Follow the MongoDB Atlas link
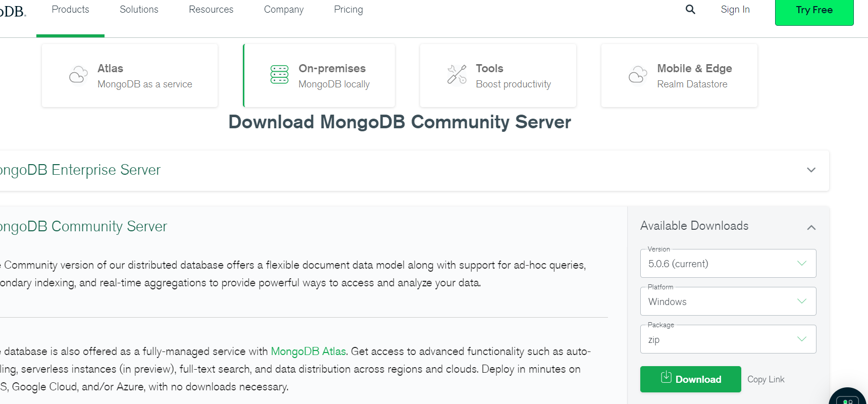Image resolution: width=868 pixels, height=404 pixels. click(x=308, y=351)
